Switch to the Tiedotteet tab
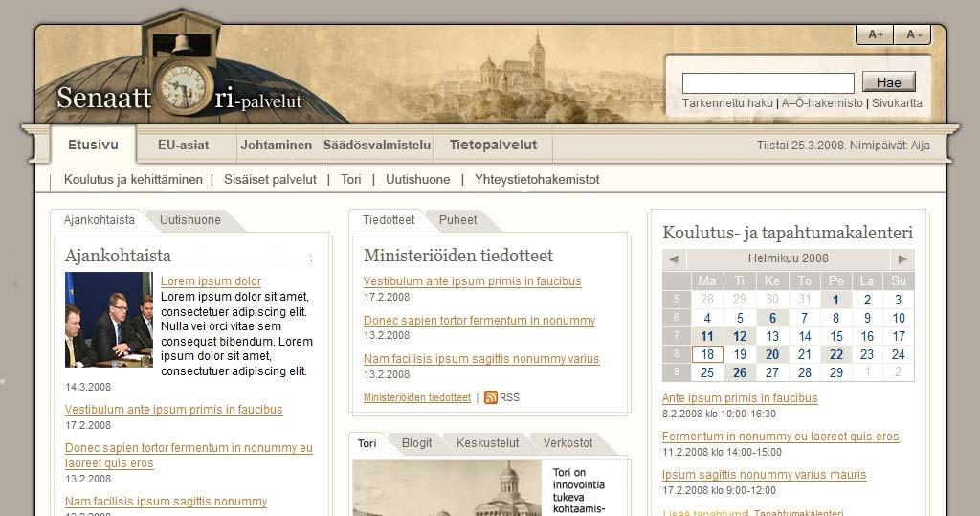Screen dimensions: 980x516 [389, 220]
